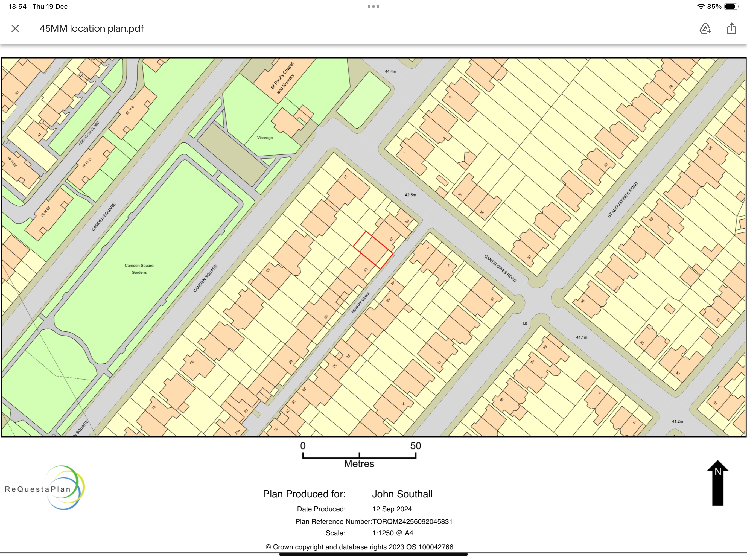Screen dimensions: 747x560
Task: Tap the Camden Square Gardens label
Action: [139, 269]
